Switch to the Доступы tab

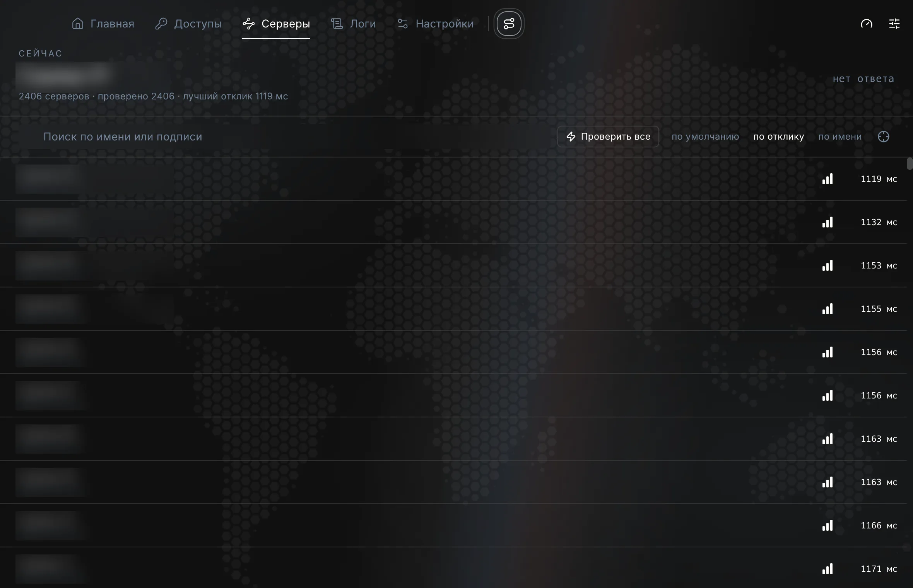point(188,24)
